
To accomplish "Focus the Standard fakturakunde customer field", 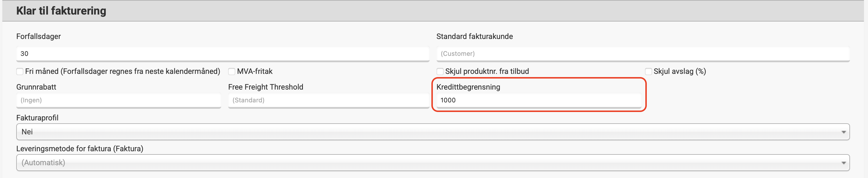I will coord(643,54).
